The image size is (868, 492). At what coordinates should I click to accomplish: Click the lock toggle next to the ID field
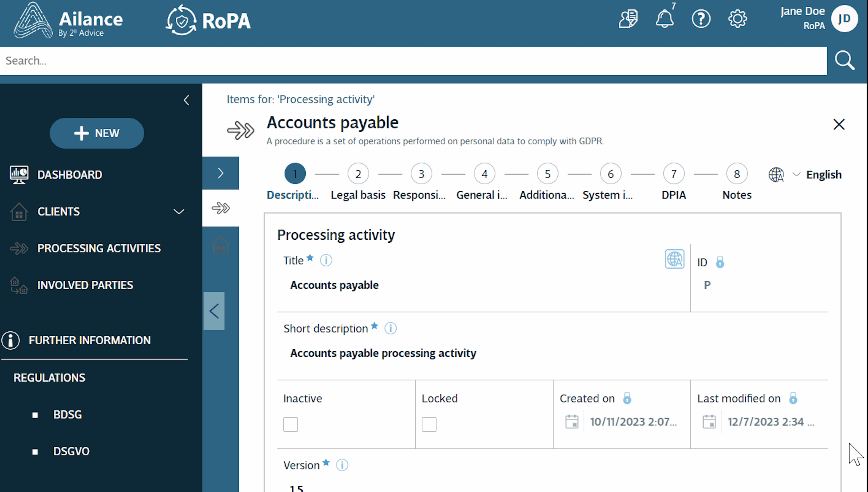click(720, 262)
